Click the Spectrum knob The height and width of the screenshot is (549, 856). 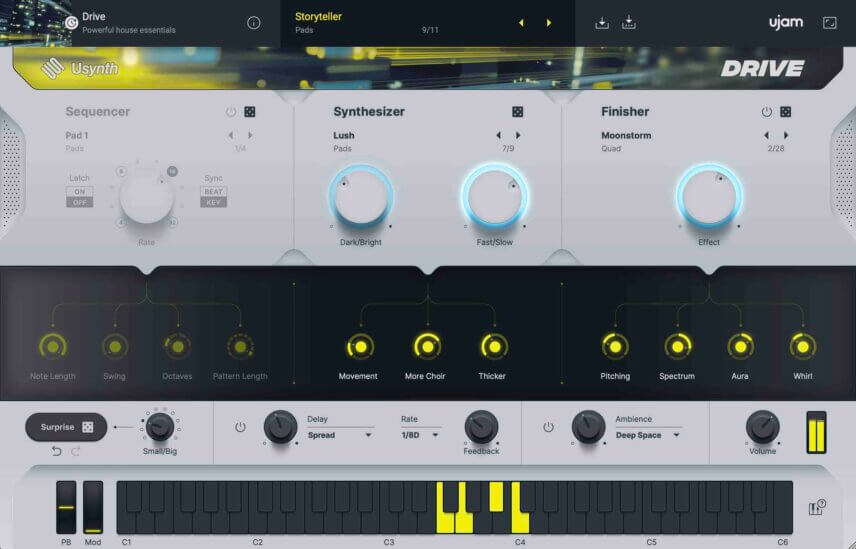pyautogui.click(x=677, y=347)
